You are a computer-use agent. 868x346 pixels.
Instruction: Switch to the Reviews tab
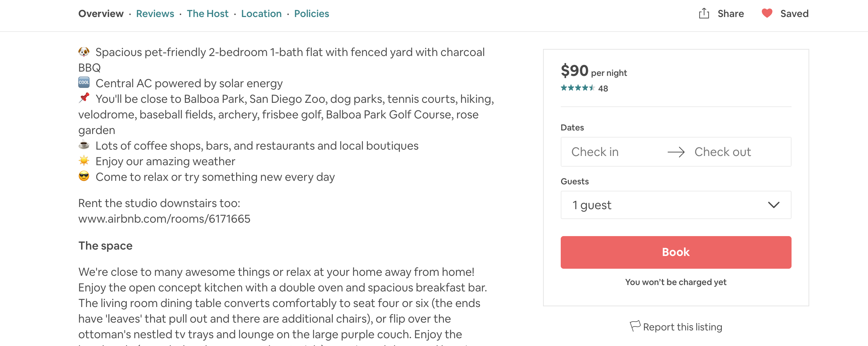coord(155,13)
